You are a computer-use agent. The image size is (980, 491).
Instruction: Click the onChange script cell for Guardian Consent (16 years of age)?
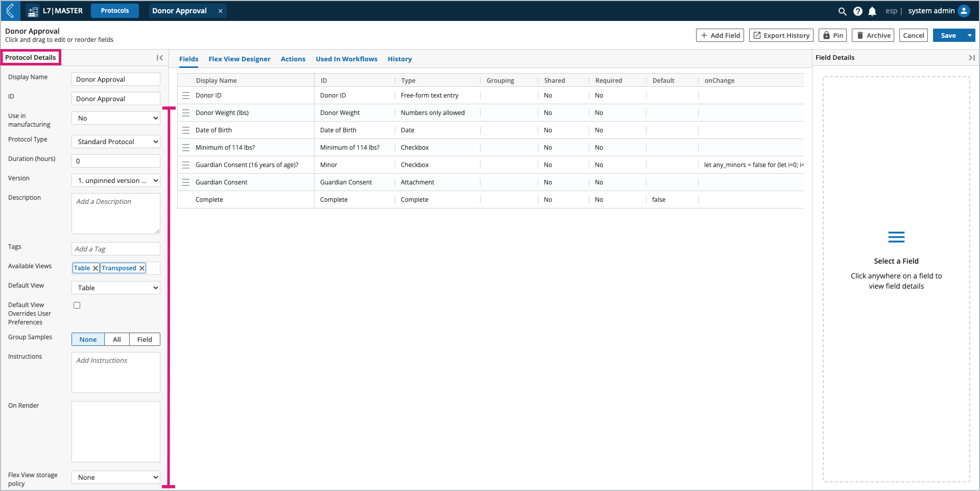(751, 165)
